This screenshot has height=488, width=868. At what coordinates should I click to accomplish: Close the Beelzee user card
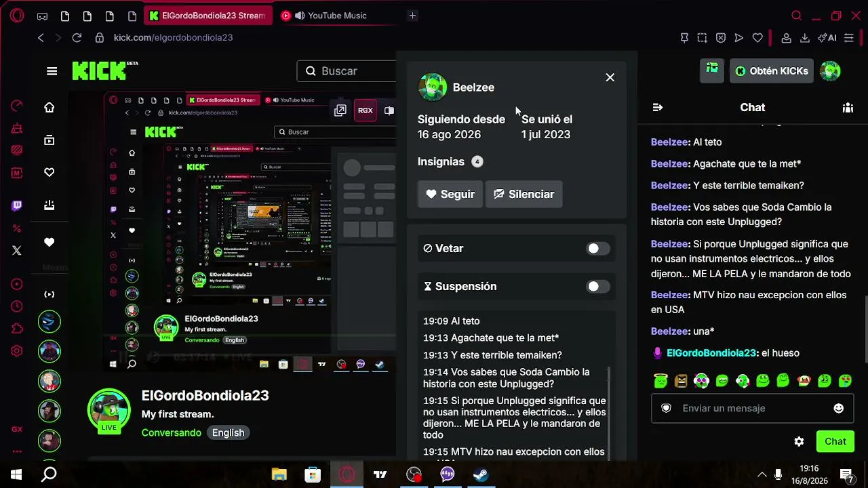tap(610, 77)
